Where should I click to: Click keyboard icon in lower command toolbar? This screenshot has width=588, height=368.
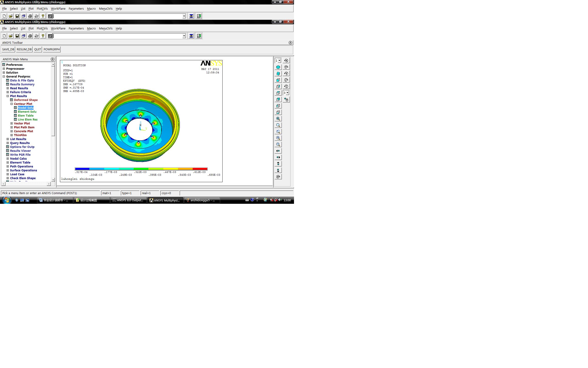[x=50, y=36]
